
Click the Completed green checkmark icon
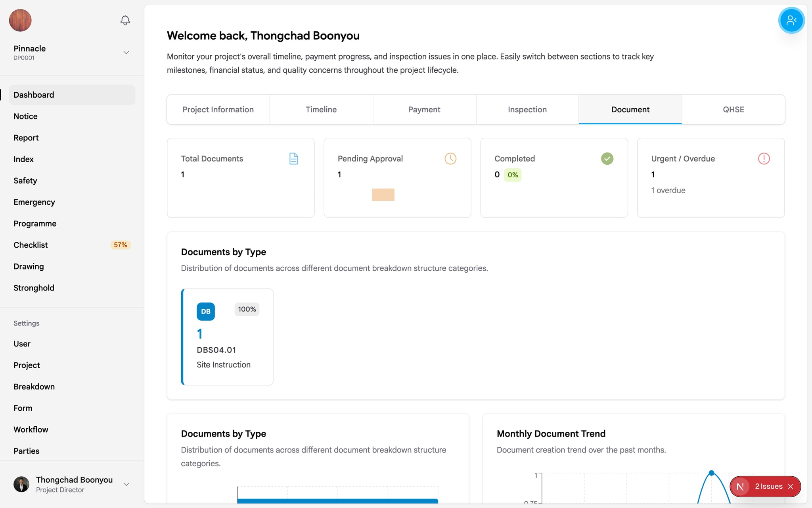click(607, 159)
